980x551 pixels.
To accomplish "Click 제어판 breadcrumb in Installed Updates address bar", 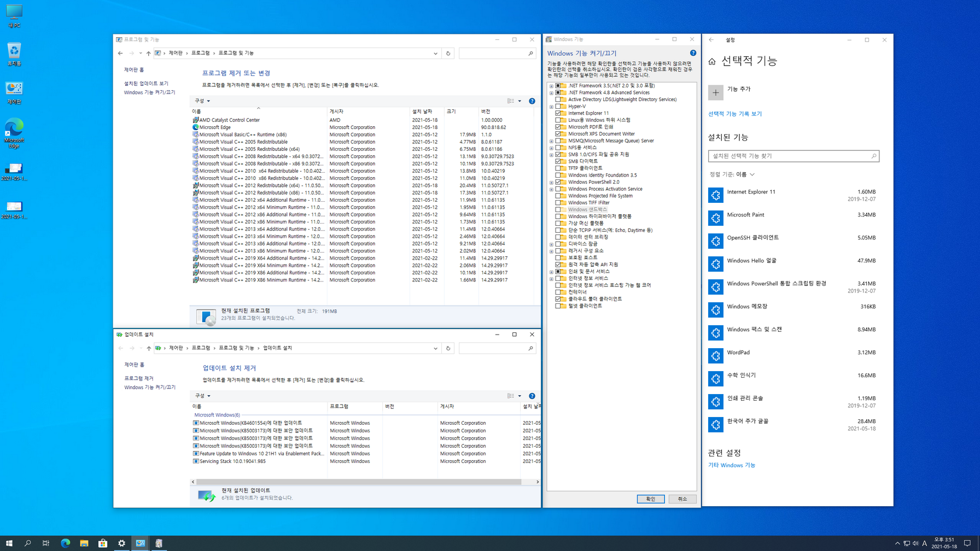I will [x=176, y=348].
